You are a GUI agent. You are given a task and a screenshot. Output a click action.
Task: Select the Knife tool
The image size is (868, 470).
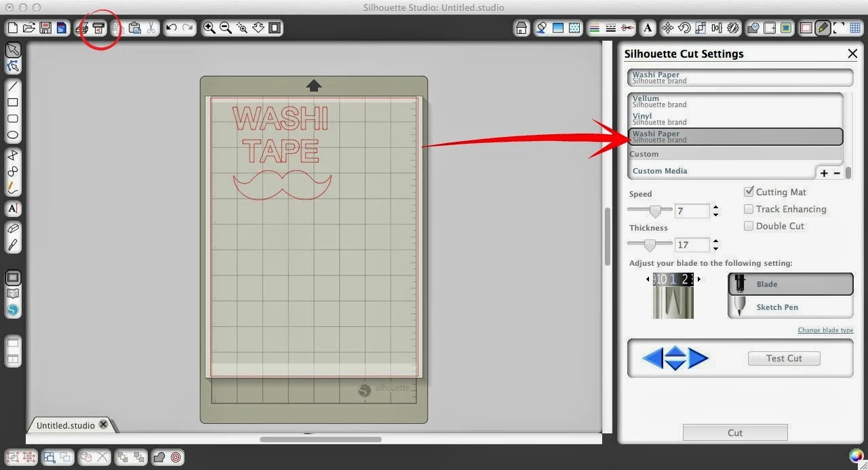pos(13,245)
